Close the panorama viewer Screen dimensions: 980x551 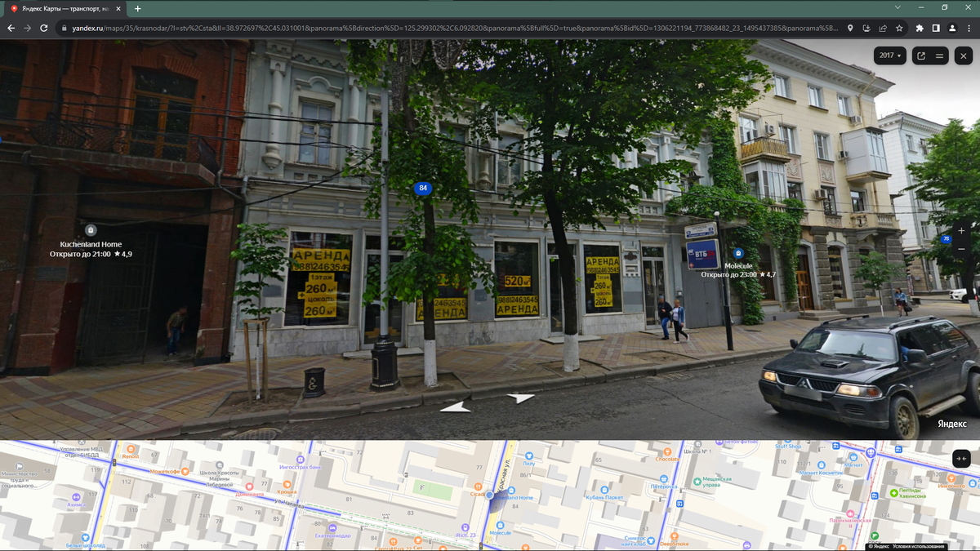point(964,56)
